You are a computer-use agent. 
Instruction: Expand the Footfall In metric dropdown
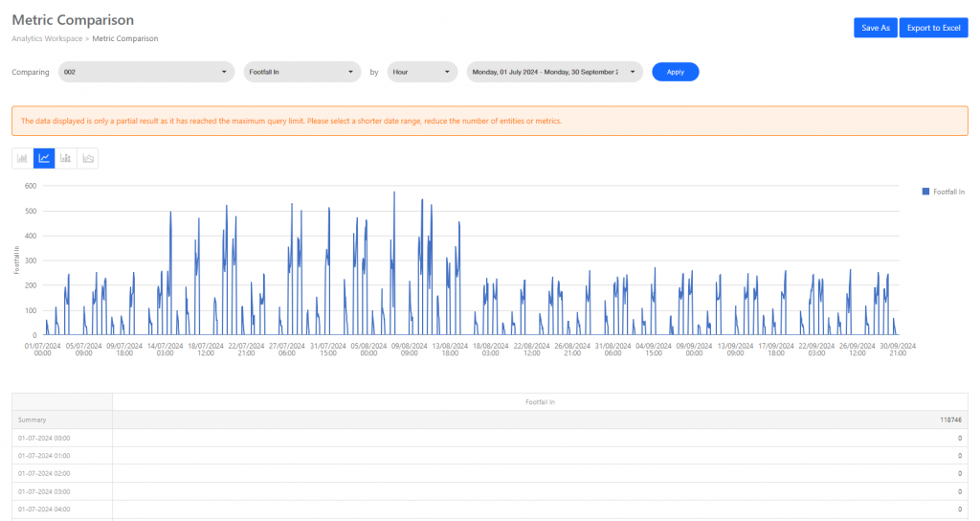301,72
